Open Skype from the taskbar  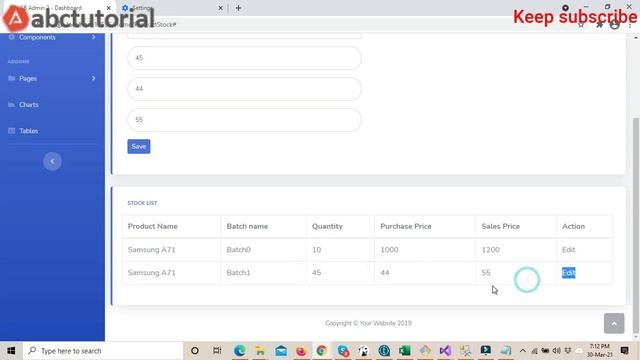(x=343, y=351)
